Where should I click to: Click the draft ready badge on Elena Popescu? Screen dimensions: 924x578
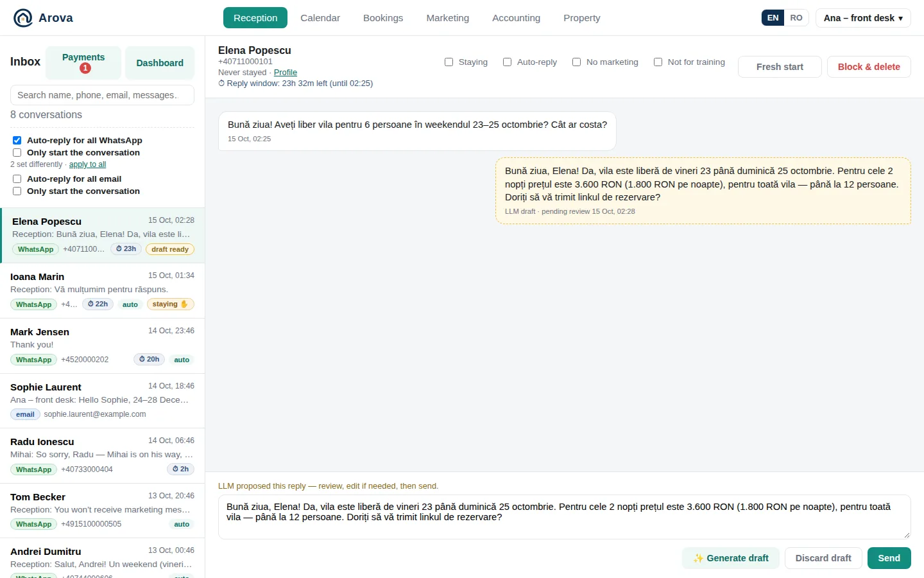tap(170, 249)
